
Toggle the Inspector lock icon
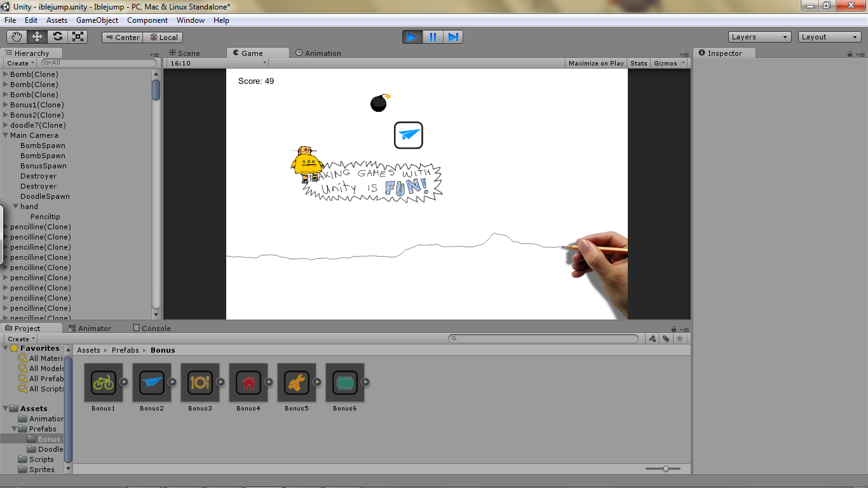pos(850,54)
